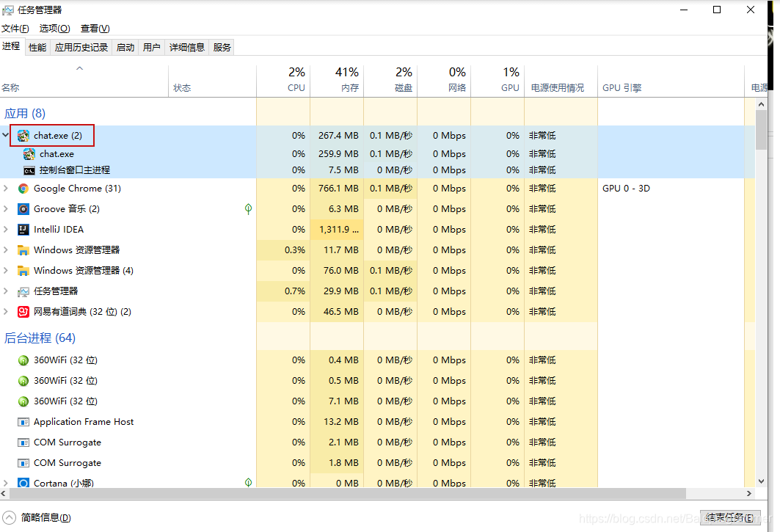Select the 0.7% CPU cell for 任务管理器
Screen dimensions: 780x532
point(283,291)
